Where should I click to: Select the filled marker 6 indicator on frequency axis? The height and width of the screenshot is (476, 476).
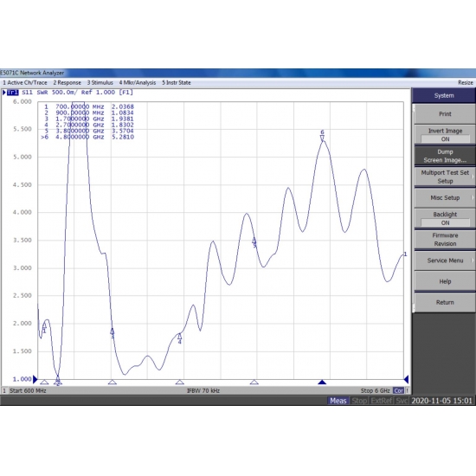(x=322, y=382)
